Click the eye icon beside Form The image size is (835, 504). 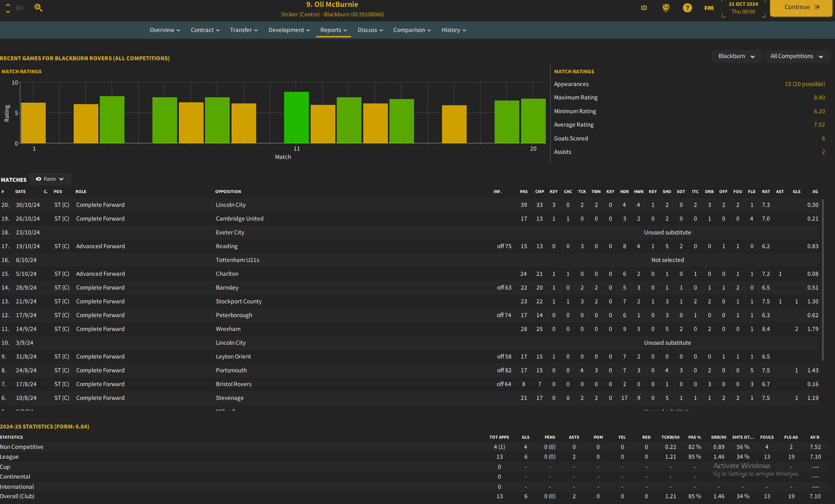pyautogui.click(x=38, y=179)
